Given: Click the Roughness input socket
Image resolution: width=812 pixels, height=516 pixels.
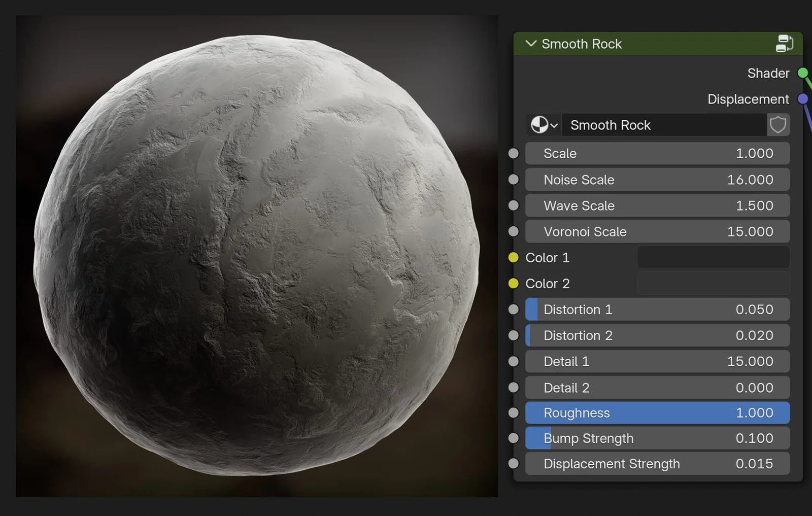Looking at the screenshot, I should click(513, 412).
